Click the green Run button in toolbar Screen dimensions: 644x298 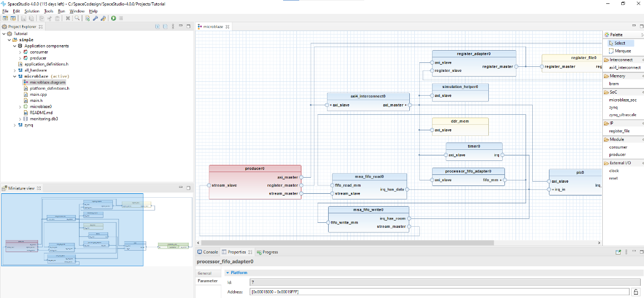tap(113, 18)
